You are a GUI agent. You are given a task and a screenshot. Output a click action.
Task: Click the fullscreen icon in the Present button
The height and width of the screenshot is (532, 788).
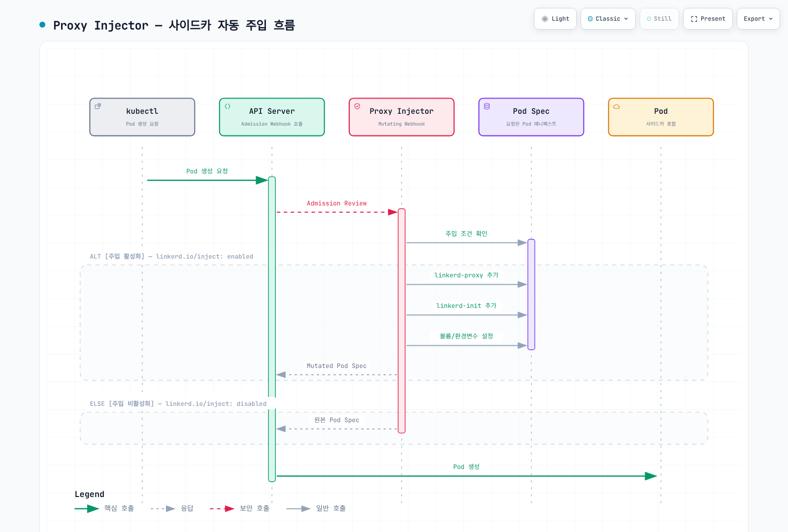click(x=694, y=19)
